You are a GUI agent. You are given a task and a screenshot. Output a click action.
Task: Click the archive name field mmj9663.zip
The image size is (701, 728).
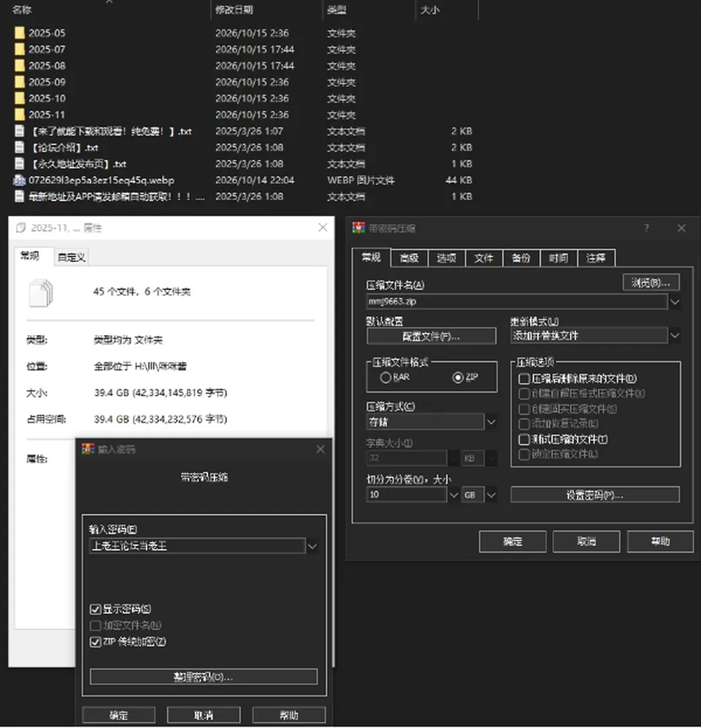click(x=517, y=302)
